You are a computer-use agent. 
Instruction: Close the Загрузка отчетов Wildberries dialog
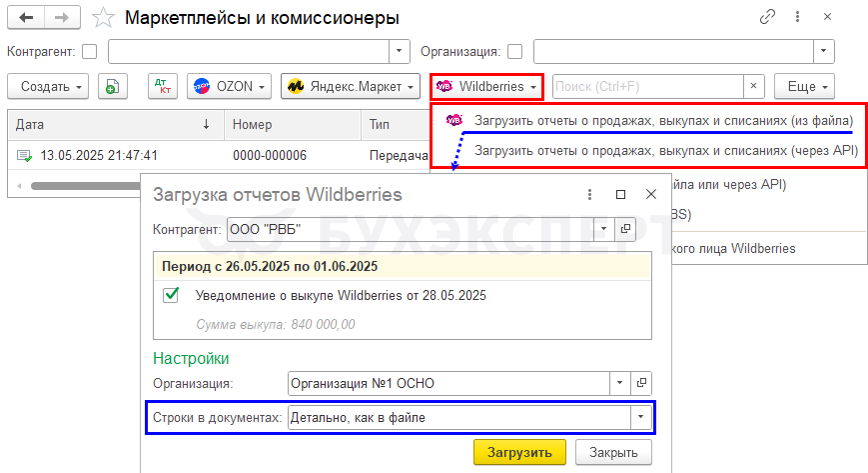[651, 194]
